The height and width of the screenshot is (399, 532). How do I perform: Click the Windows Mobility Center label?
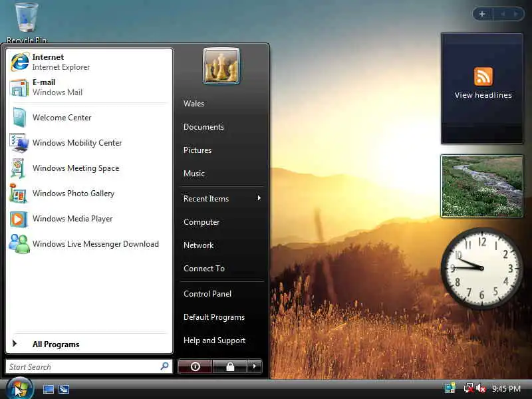coord(77,143)
